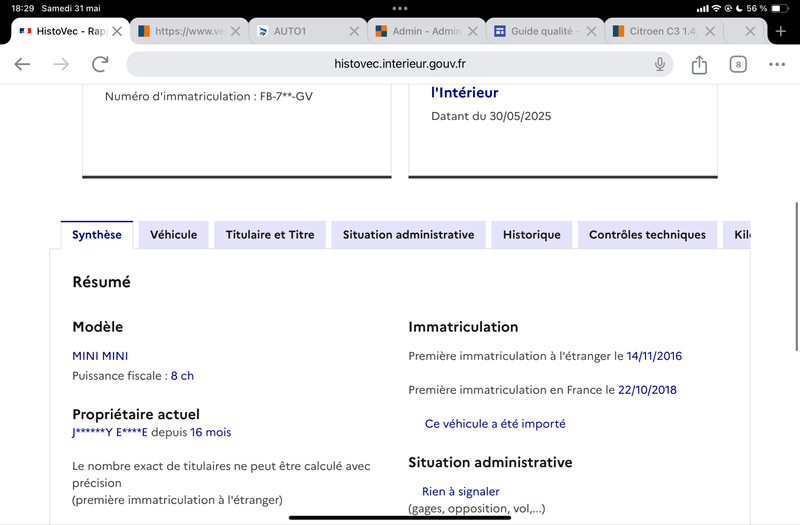Tap the Wi-Fi status icon
This screenshot has height=525, width=800.
click(x=716, y=8)
